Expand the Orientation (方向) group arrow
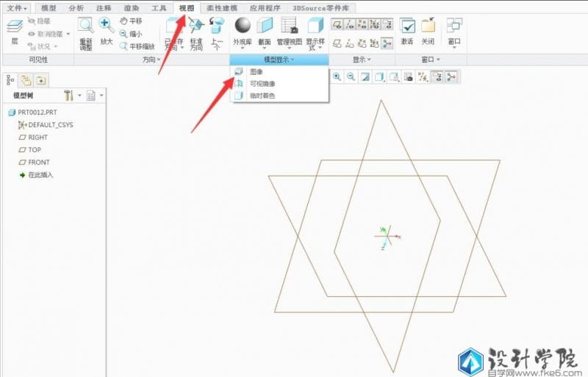 tap(159, 60)
